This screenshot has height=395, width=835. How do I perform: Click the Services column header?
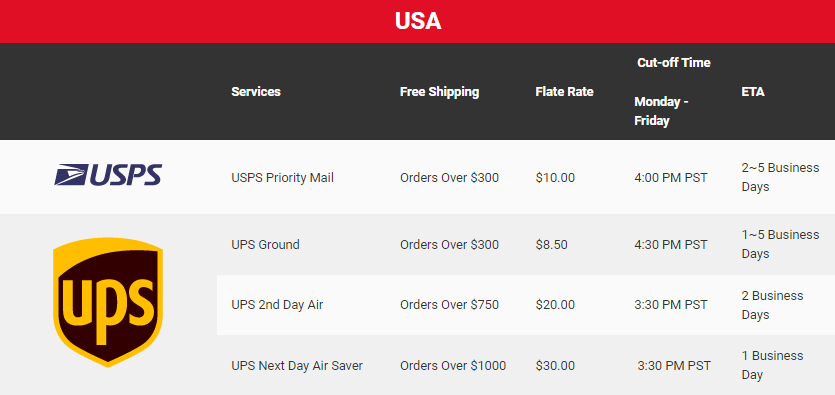[256, 92]
